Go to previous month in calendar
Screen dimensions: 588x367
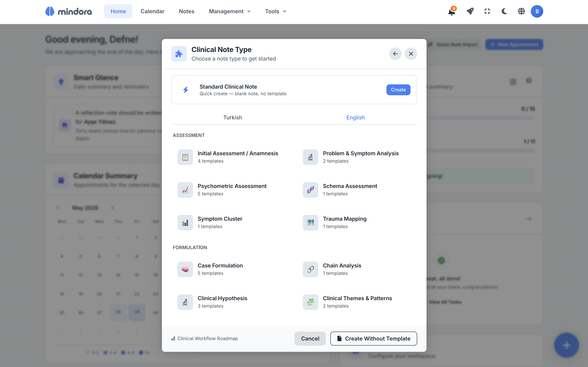tap(58, 208)
